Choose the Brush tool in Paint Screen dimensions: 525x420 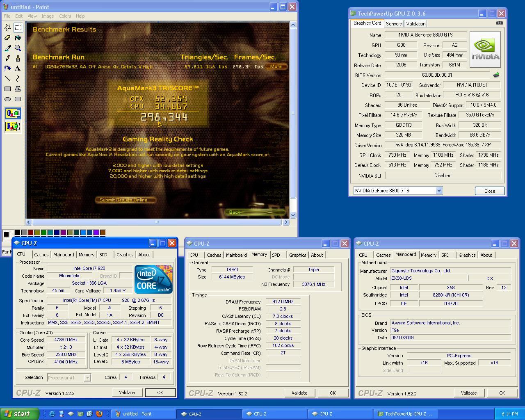pyautogui.click(x=18, y=58)
